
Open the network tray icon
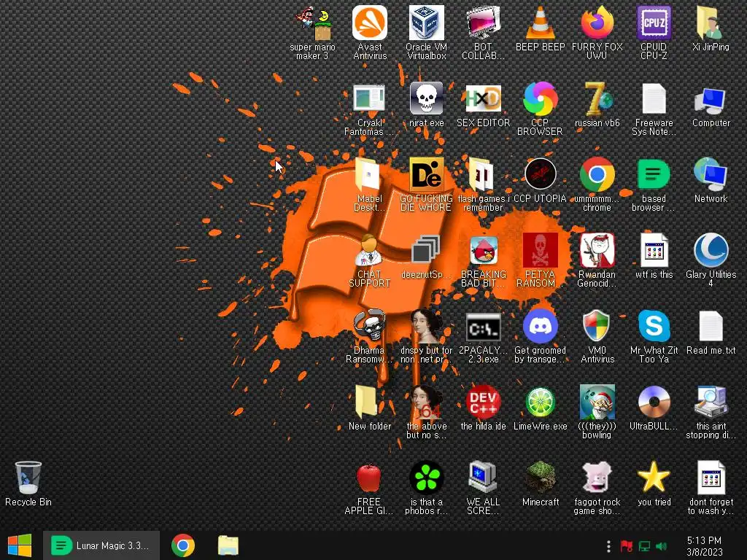coord(644,546)
